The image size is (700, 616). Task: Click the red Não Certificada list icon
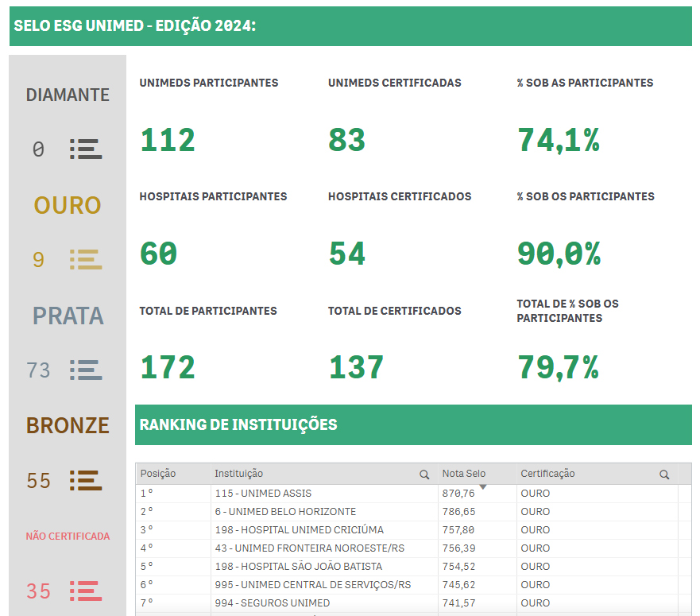pos(85,591)
